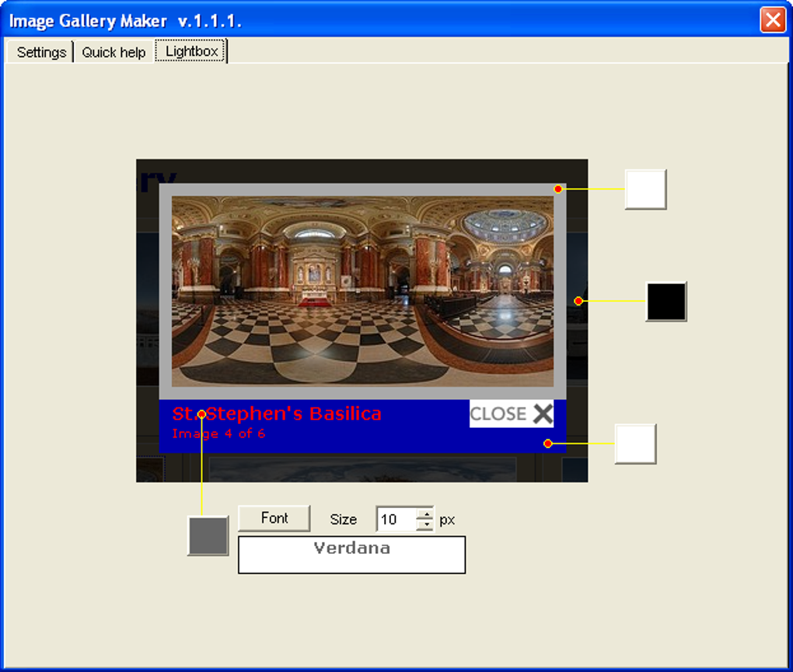Screen dimensions: 793x672
Task: Open the lightbox frame border color picker
Action: [645, 189]
